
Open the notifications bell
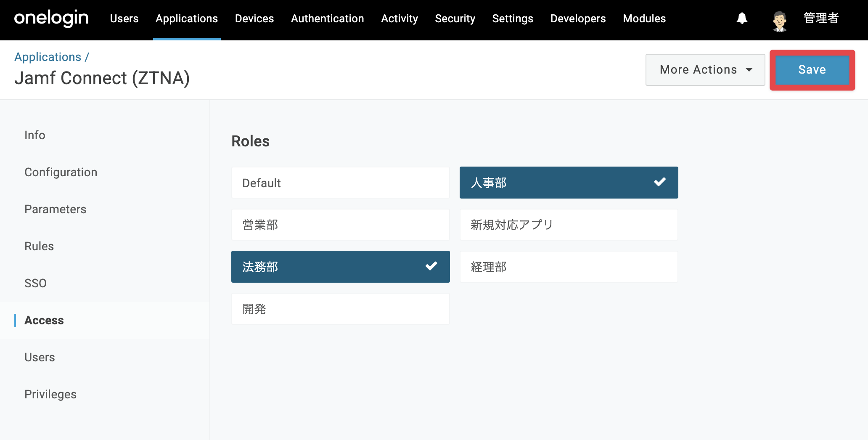[742, 19]
